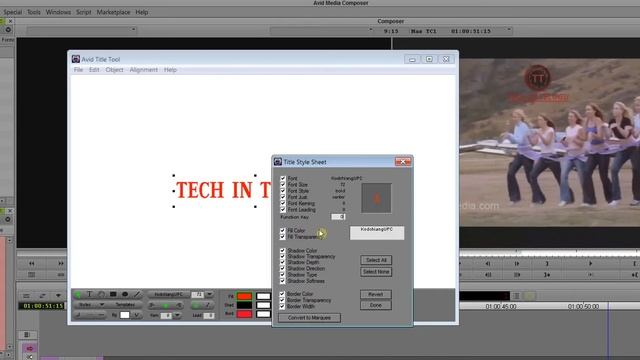Click the style sheet preview thumbnail
Viewport: 640px width, 360px height.
[376, 198]
